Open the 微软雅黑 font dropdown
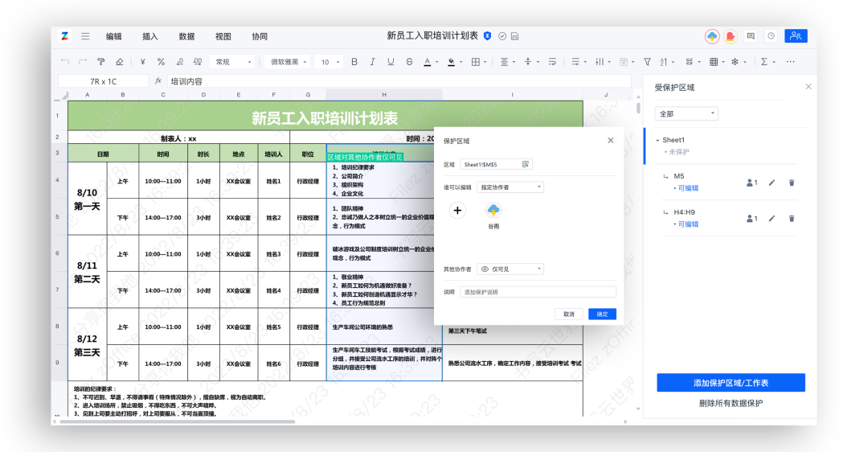Viewport: 868px width, 452px height. click(288, 62)
